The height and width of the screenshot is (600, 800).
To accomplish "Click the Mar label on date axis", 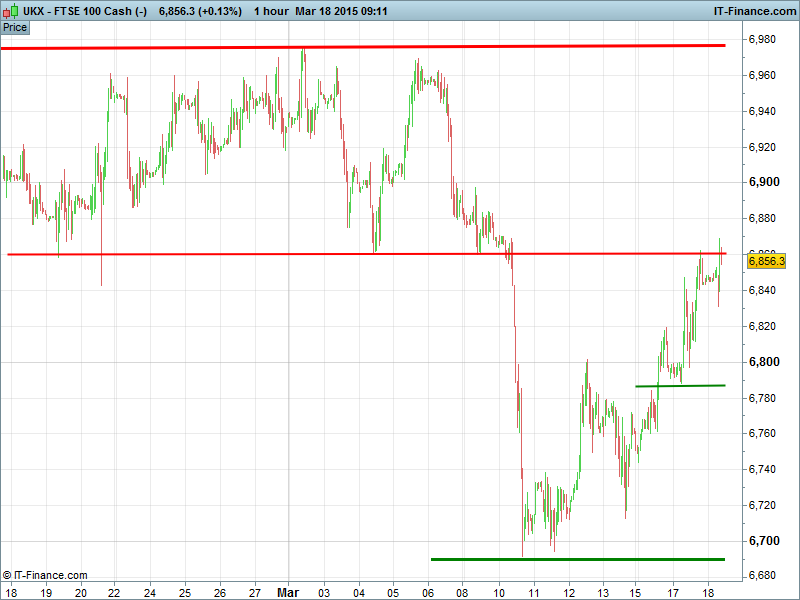I will 288,591.
